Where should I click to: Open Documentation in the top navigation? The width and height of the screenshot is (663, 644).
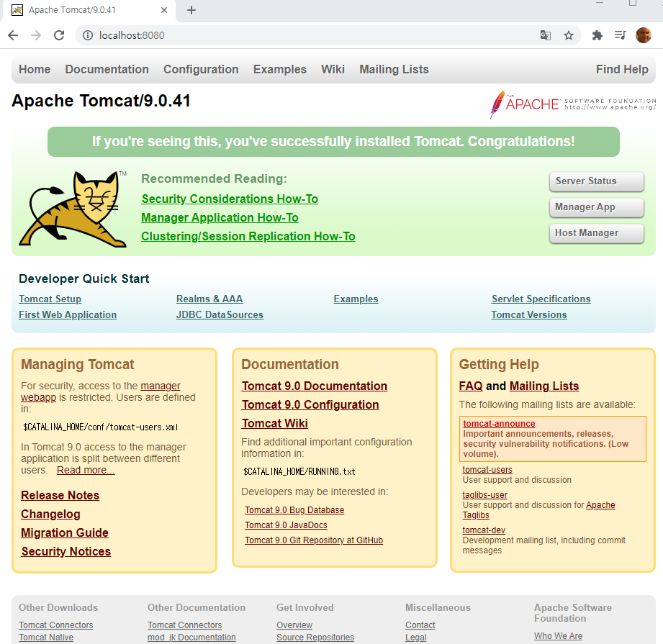pos(107,69)
